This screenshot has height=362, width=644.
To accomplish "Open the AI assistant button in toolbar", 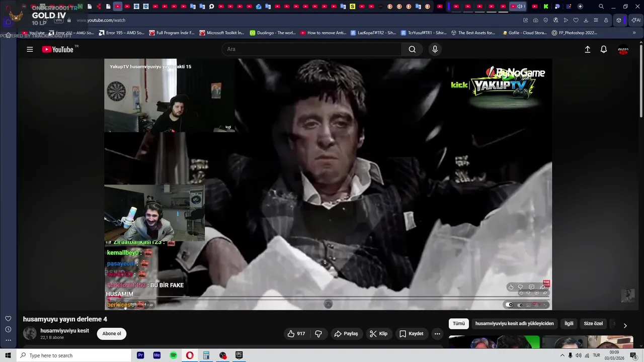I will pyautogui.click(x=636, y=20).
